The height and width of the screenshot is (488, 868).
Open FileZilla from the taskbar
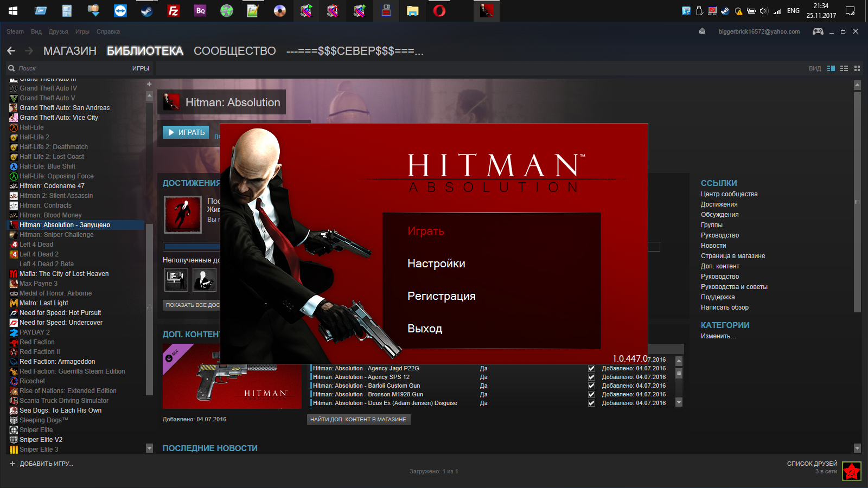[x=174, y=11]
